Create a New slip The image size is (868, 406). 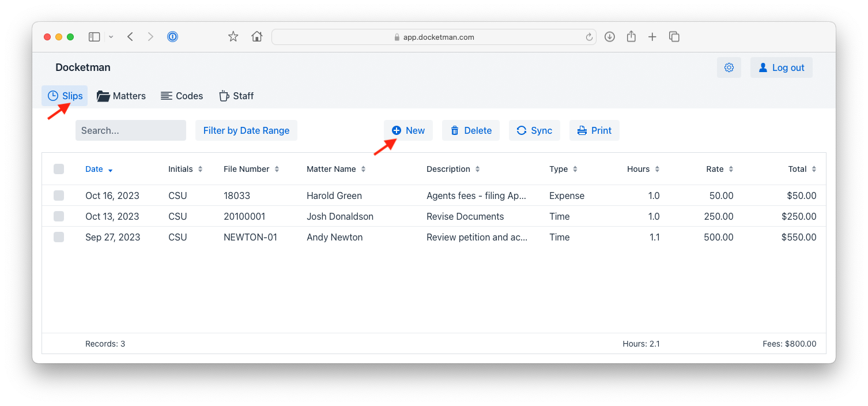[409, 130]
